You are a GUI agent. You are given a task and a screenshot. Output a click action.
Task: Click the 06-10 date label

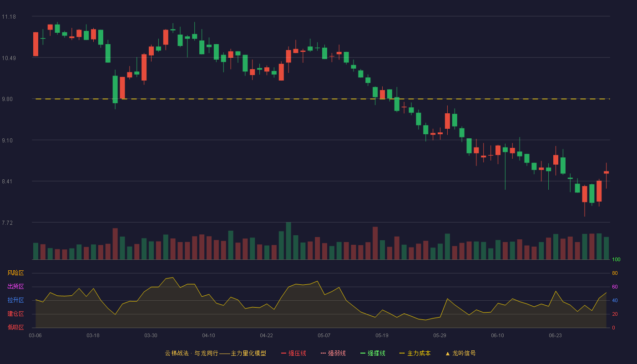coord(497,335)
